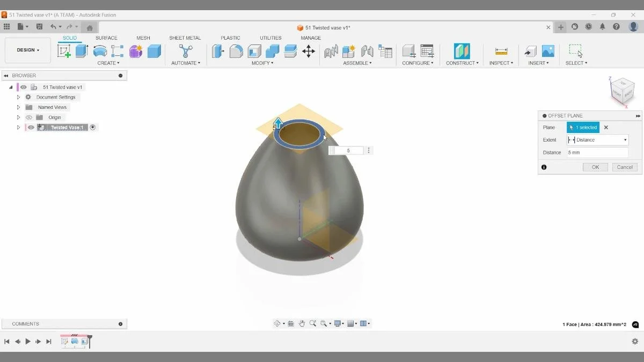The height and width of the screenshot is (362, 644).
Task: Switch to the SHEET METAL tab
Action: [x=185, y=38]
